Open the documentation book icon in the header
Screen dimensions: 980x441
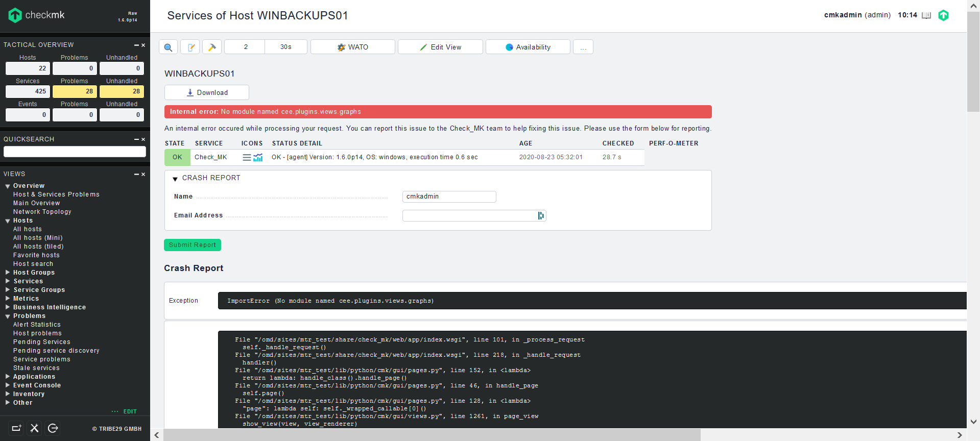(x=926, y=15)
